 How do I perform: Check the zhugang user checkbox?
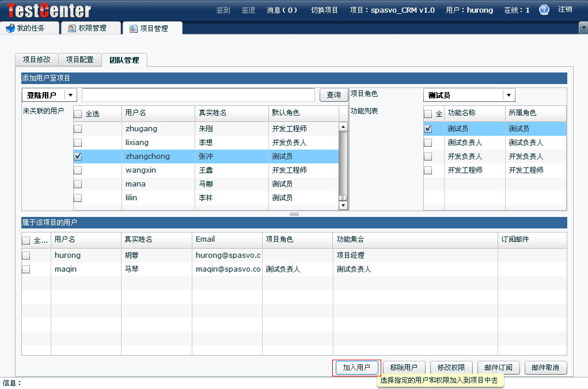(x=78, y=129)
